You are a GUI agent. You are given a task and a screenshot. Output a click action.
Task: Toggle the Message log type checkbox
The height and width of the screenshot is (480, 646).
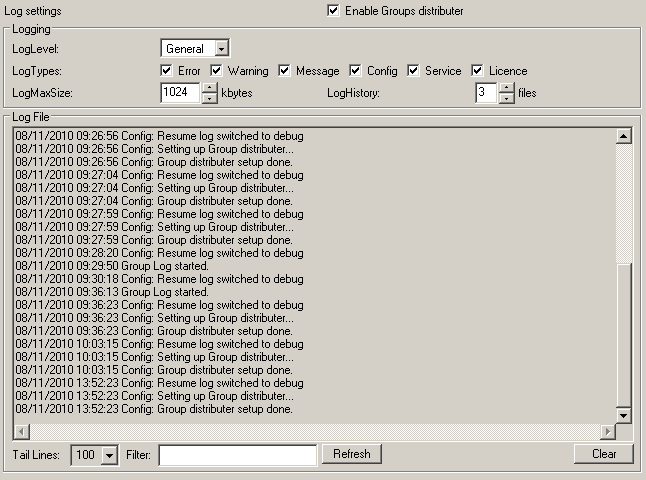[x=285, y=71]
